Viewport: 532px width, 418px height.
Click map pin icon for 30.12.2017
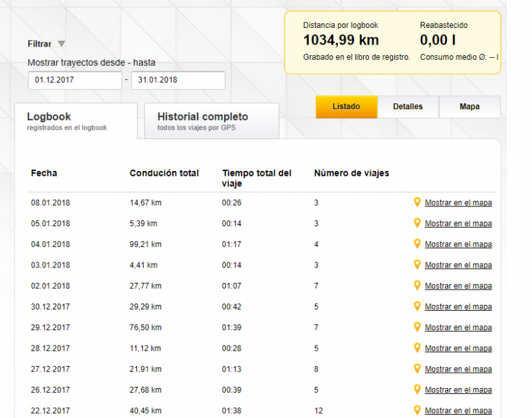tap(418, 306)
